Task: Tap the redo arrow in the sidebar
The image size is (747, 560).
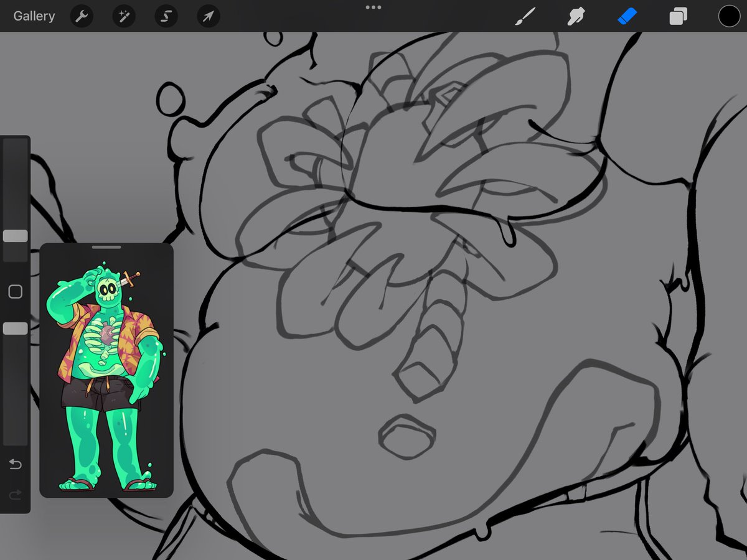Action: 15,495
